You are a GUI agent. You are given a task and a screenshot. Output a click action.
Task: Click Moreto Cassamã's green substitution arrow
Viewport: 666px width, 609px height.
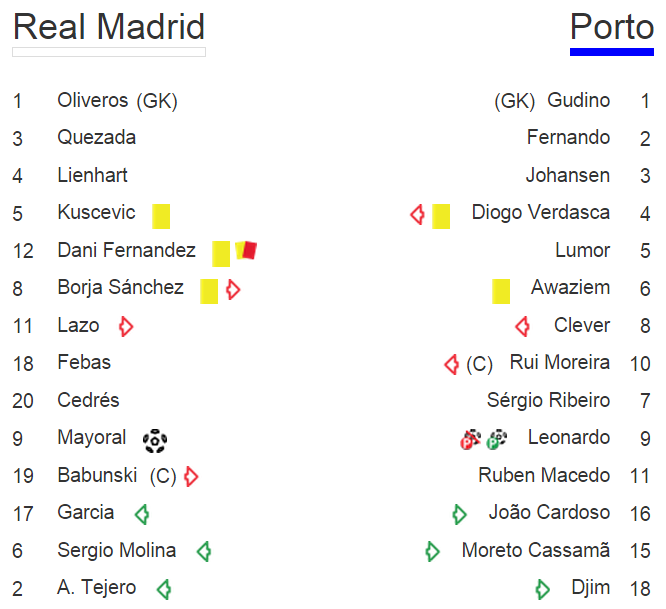(x=432, y=551)
